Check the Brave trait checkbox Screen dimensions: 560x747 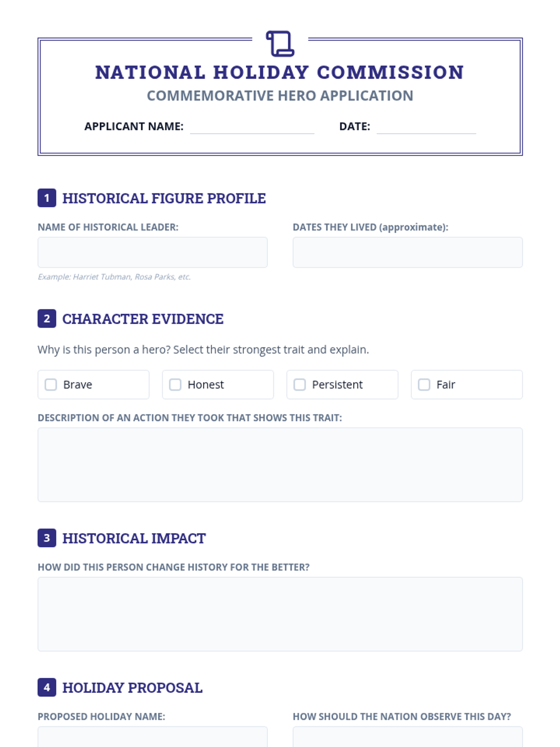(x=51, y=385)
